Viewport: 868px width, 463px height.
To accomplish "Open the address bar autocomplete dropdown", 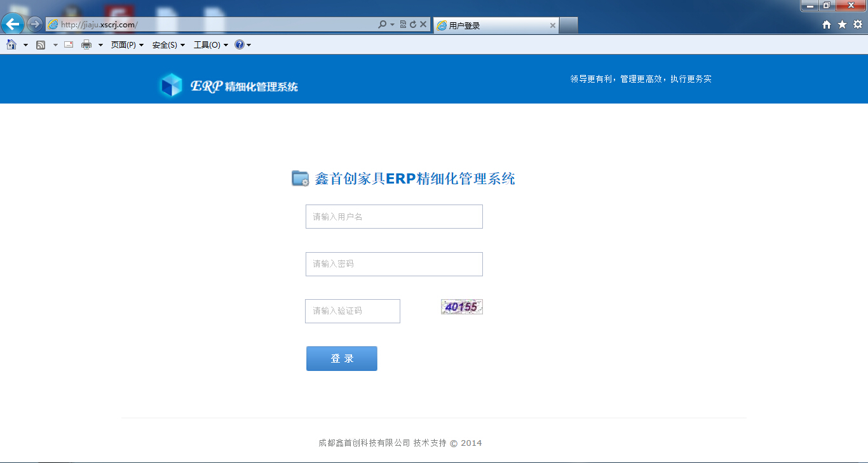I will click(392, 25).
